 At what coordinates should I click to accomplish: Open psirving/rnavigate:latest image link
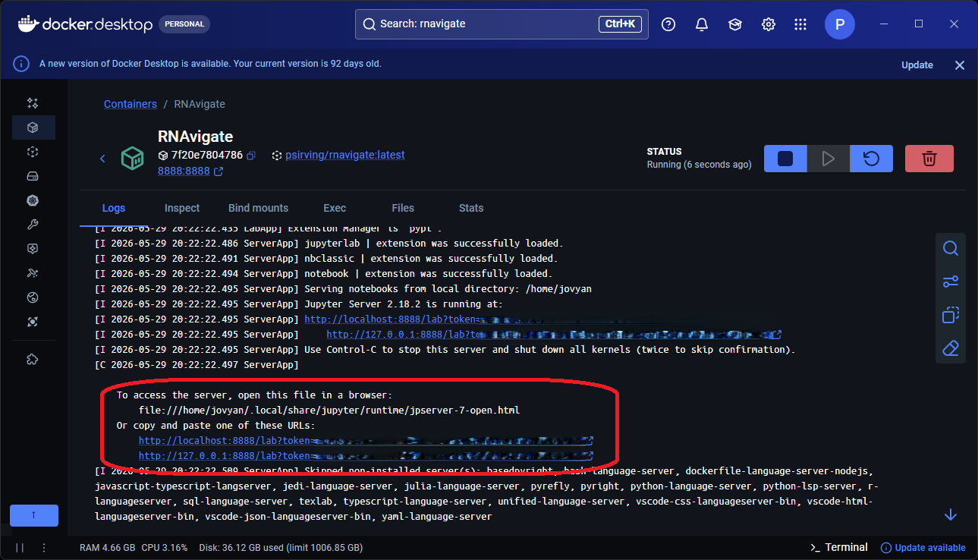pyautogui.click(x=345, y=155)
